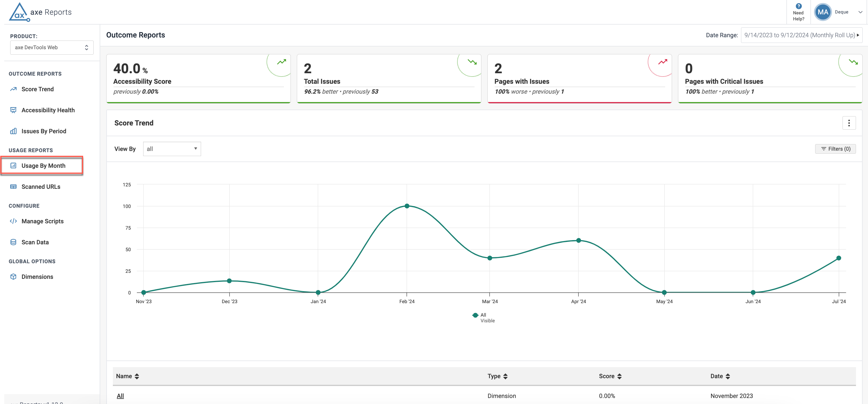Image resolution: width=868 pixels, height=404 pixels.
Task: Open Score Trend three-dot options menu
Action: (x=848, y=123)
